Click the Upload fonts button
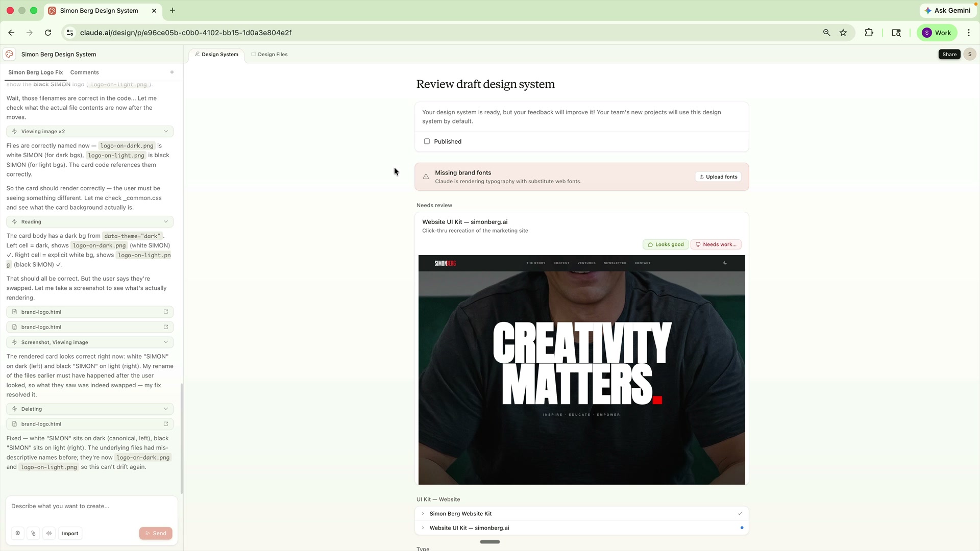The width and height of the screenshot is (980, 551). [x=718, y=177]
